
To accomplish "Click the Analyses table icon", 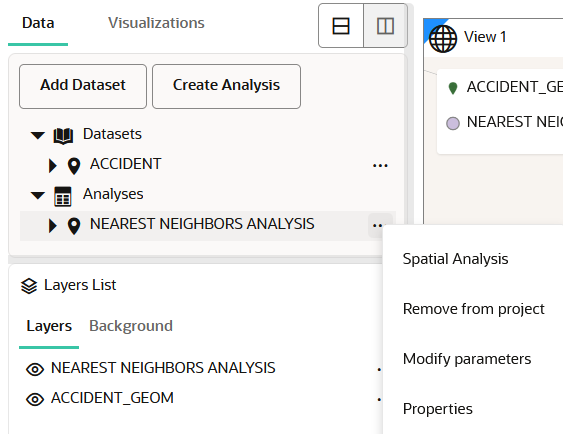I will 63,196.
